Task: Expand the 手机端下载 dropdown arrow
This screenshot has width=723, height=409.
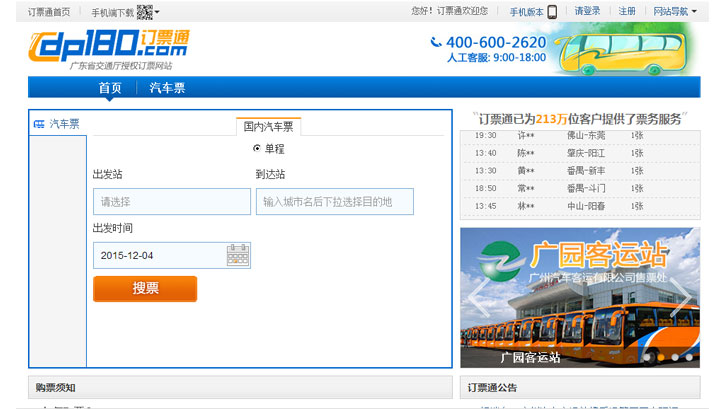Action: coord(158,12)
